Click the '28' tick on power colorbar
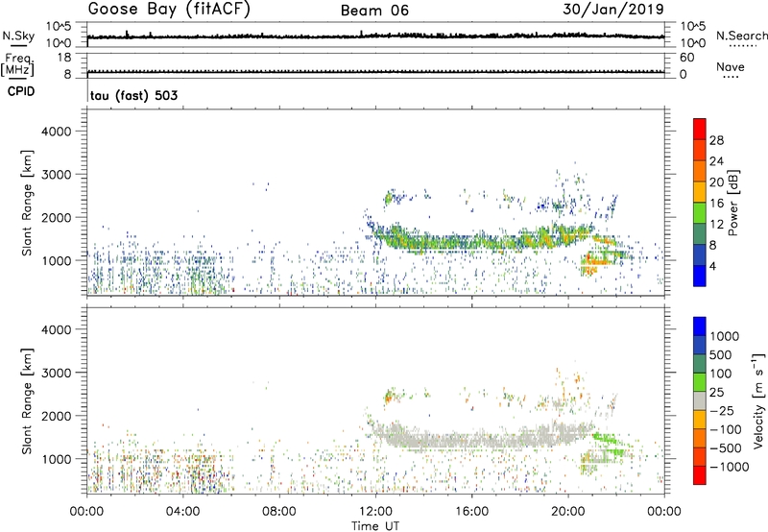 click(716, 140)
